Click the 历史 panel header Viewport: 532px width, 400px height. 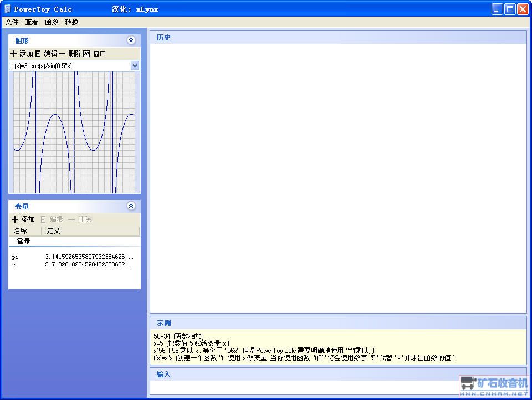tap(338, 37)
